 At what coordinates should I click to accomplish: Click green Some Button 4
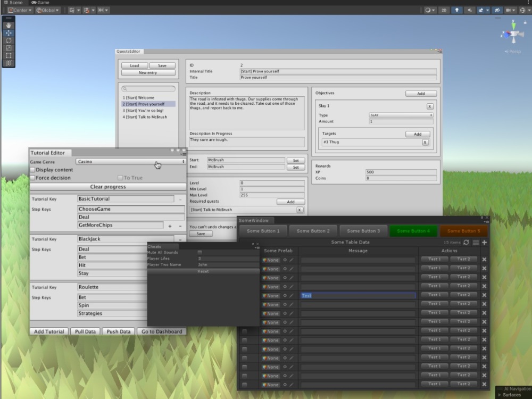tap(413, 231)
